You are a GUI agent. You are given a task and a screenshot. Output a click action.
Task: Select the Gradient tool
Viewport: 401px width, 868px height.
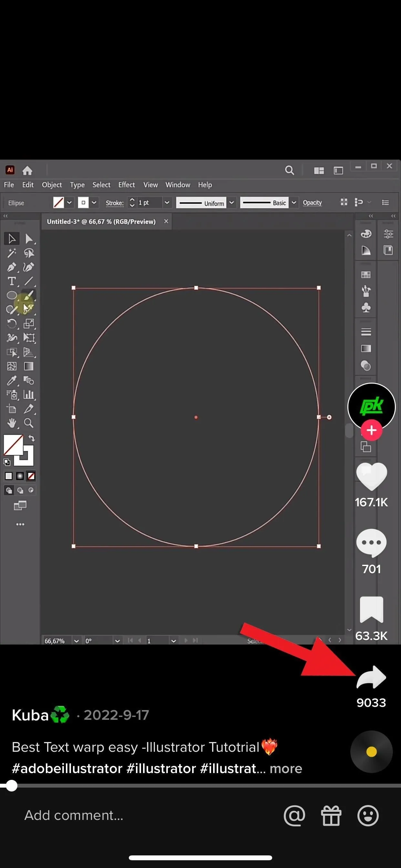pyautogui.click(x=29, y=366)
